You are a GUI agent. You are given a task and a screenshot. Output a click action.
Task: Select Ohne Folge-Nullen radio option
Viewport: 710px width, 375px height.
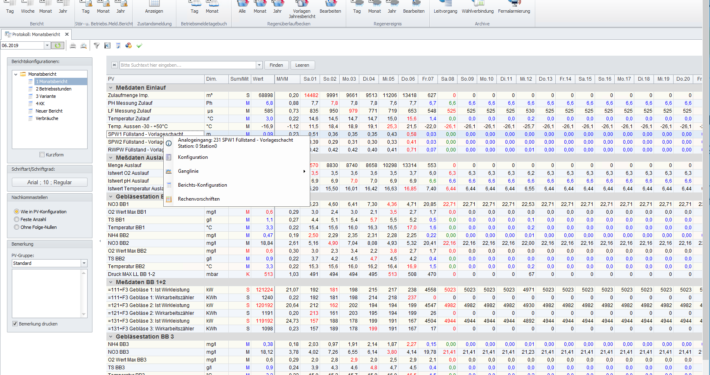point(17,227)
